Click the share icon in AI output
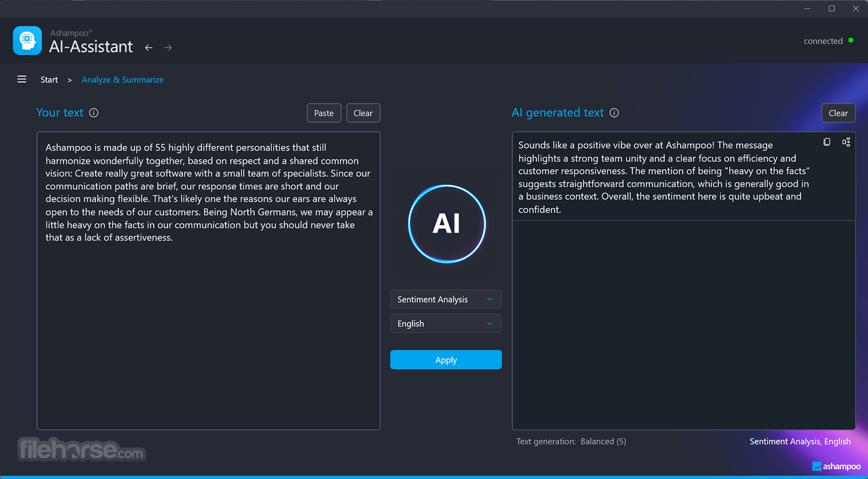868x479 pixels. tap(846, 142)
